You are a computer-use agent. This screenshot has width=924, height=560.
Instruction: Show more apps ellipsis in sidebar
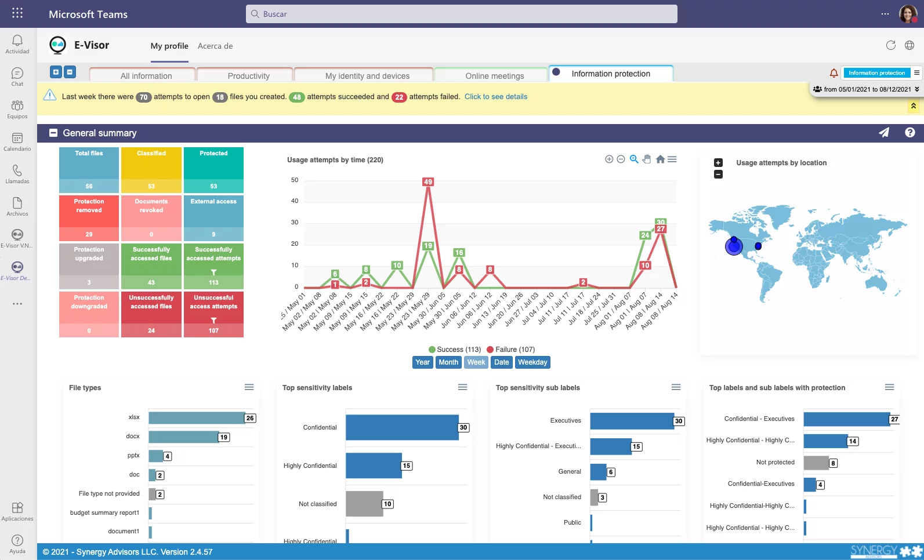(17, 304)
